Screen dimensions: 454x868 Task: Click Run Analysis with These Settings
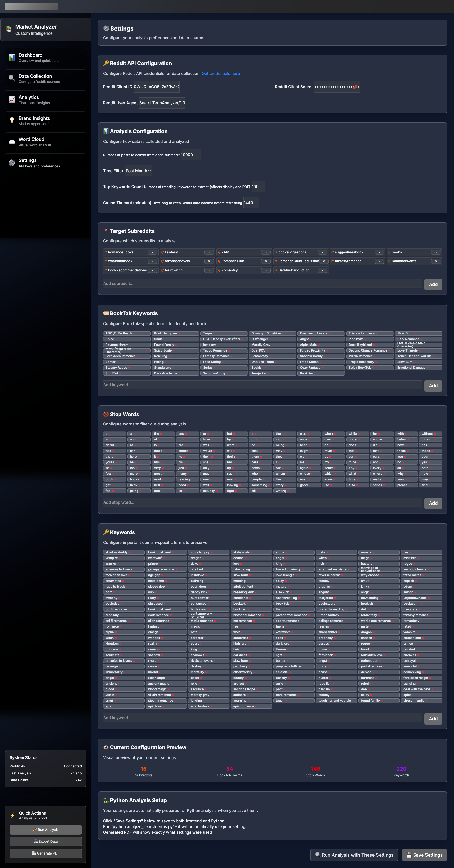pos(354,855)
